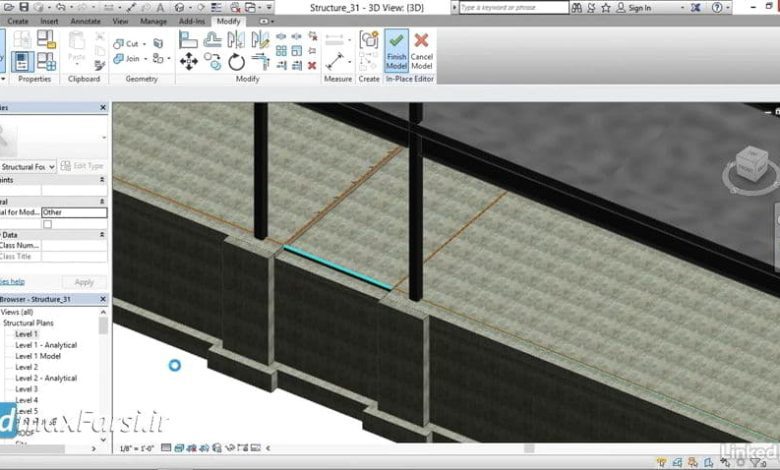This screenshot has height=470, width=780.
Task: Open the Annotate ribbon tab
Action: click(x=85, y=21)
